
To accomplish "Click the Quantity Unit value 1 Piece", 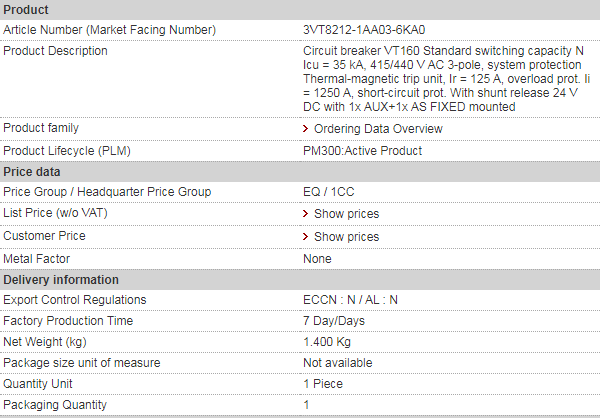I will click(322, 384).
